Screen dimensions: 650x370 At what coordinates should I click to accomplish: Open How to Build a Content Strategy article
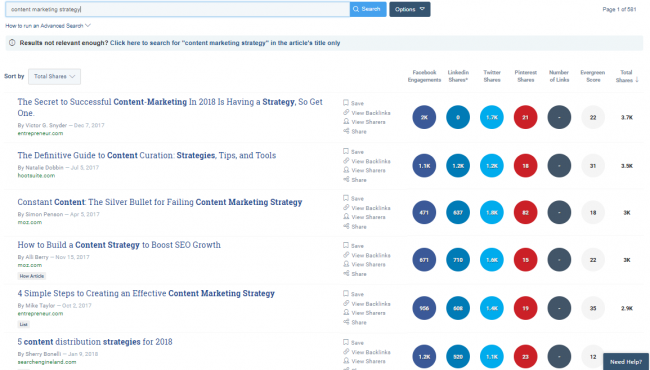(x=119, y=245)
